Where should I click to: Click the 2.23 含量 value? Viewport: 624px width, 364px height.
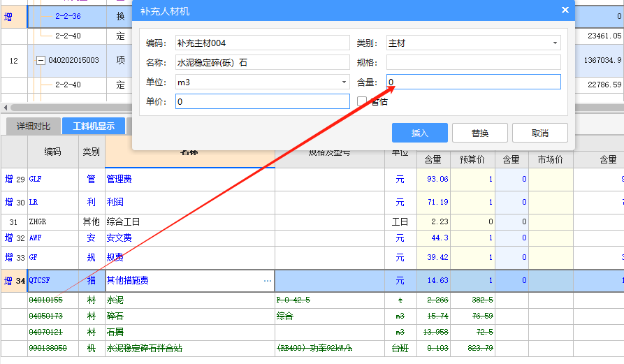point(433,222)
